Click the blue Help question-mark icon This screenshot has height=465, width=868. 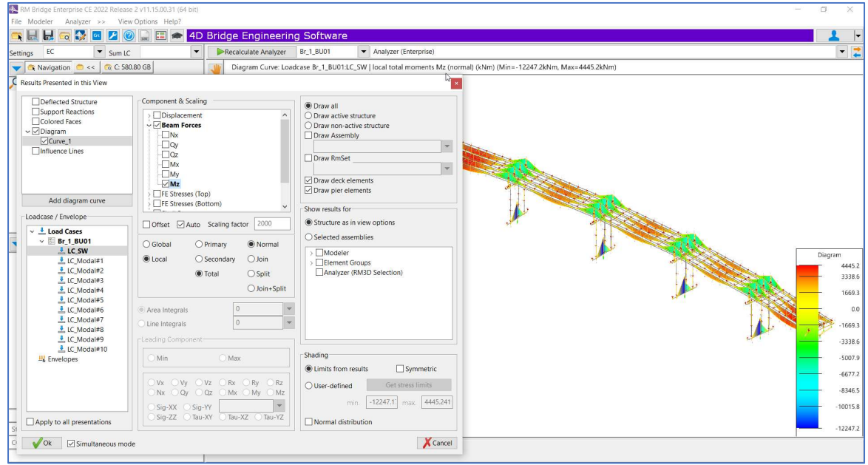[130, 35]
